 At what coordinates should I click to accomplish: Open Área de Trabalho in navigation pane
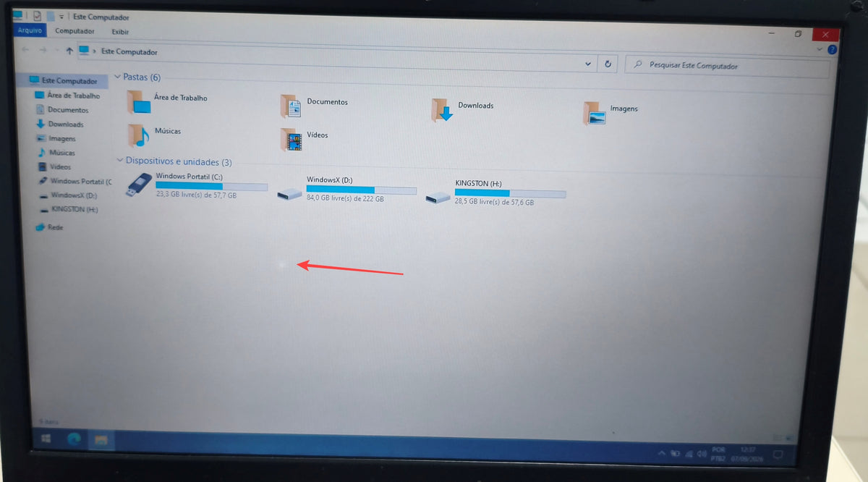coord(68,96)
